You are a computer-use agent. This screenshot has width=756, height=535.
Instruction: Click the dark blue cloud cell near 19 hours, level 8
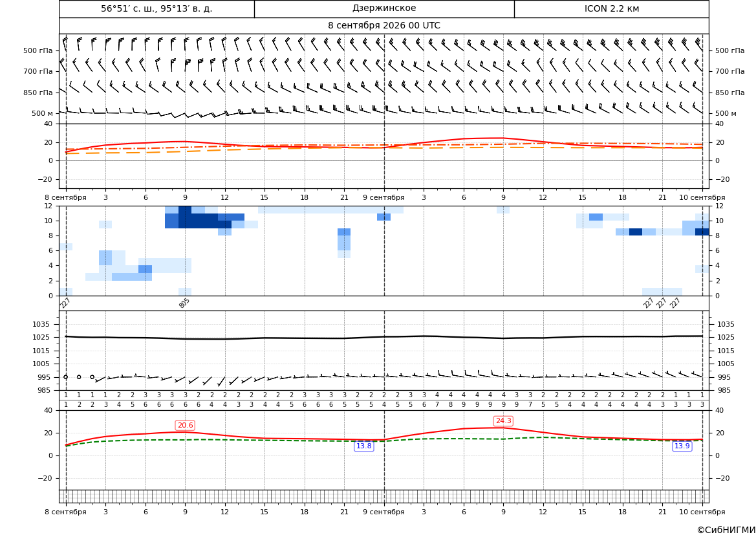tap(636, 232)
